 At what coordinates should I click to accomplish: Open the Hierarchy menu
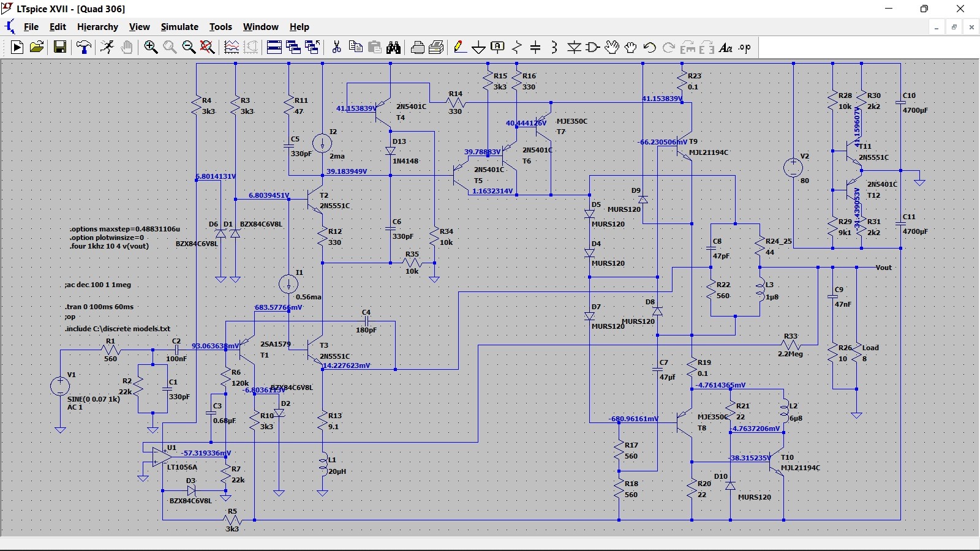coord(97,27)
